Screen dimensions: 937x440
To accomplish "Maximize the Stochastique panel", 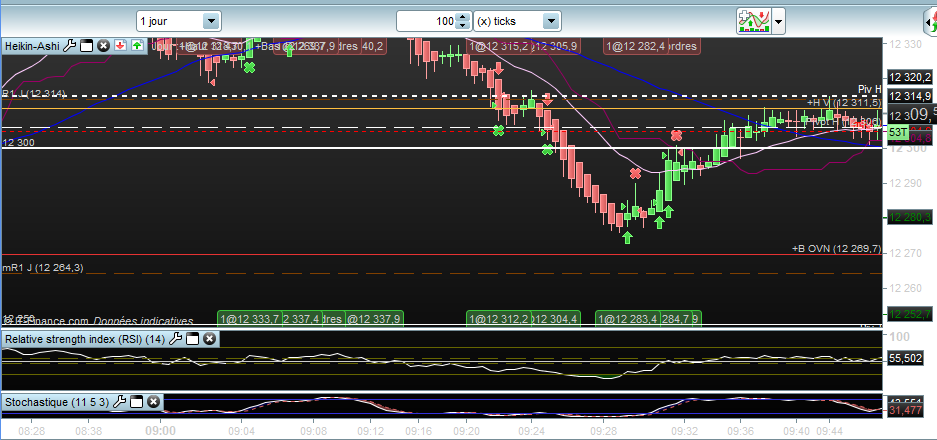I will (136, 402).
